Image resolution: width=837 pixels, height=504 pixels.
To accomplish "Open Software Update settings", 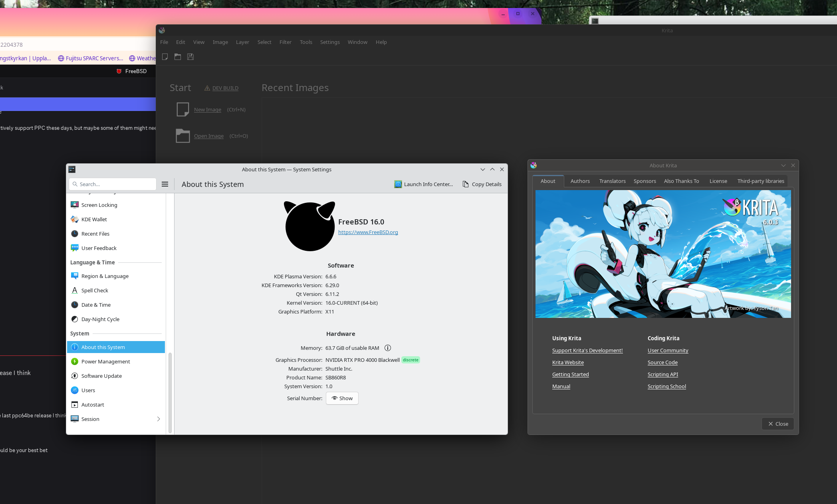I will tap(116, 376).
